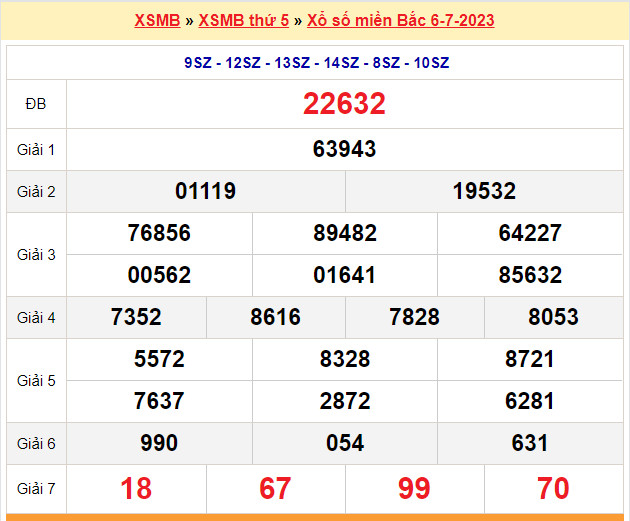This screenshot has width=630, height=521.
Task: Click Giải 3 number 85632
Action: click(530, 275)
